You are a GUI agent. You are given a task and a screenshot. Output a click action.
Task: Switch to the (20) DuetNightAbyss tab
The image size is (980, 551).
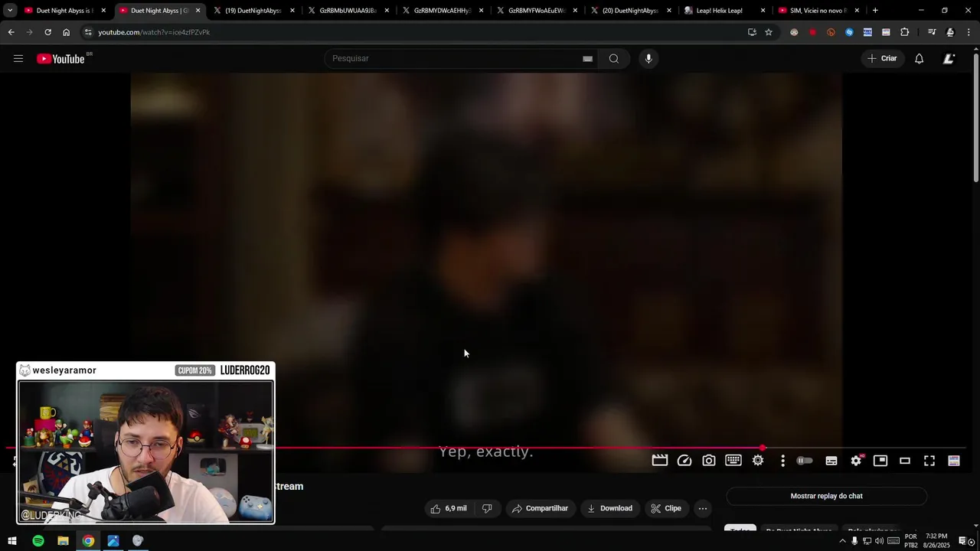pos(630,11)
